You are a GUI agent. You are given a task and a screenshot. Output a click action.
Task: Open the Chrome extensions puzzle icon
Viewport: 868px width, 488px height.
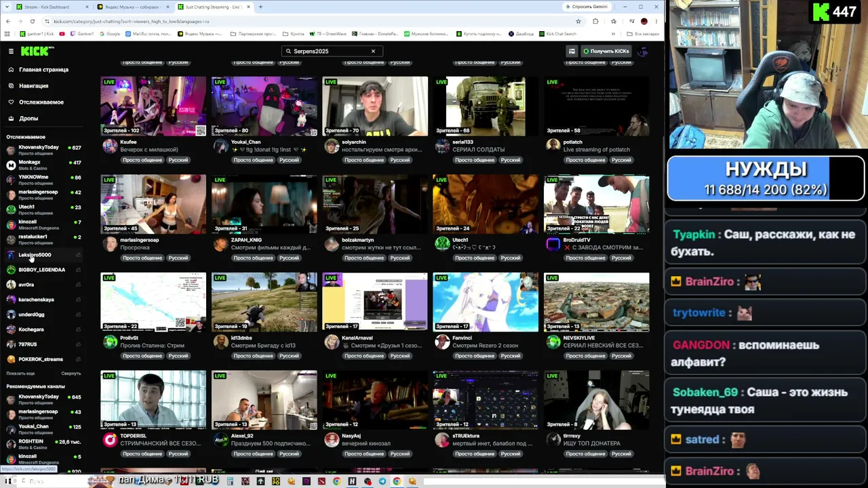(x=595, y=21)
